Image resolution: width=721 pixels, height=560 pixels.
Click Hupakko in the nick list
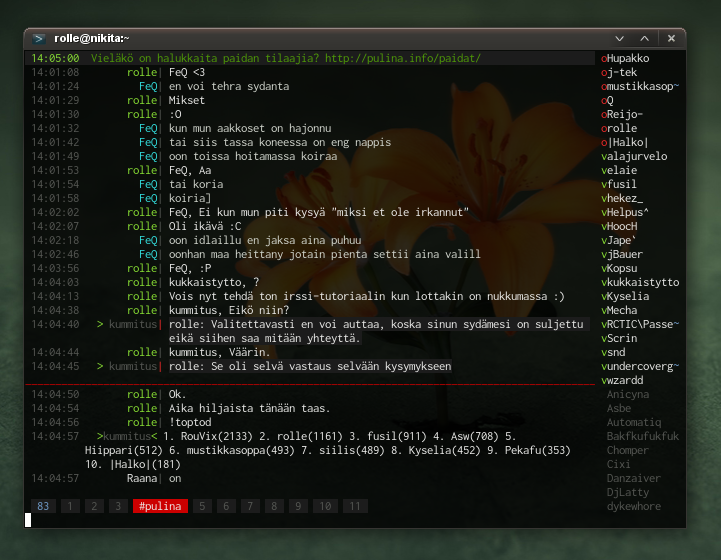[627, 59]
